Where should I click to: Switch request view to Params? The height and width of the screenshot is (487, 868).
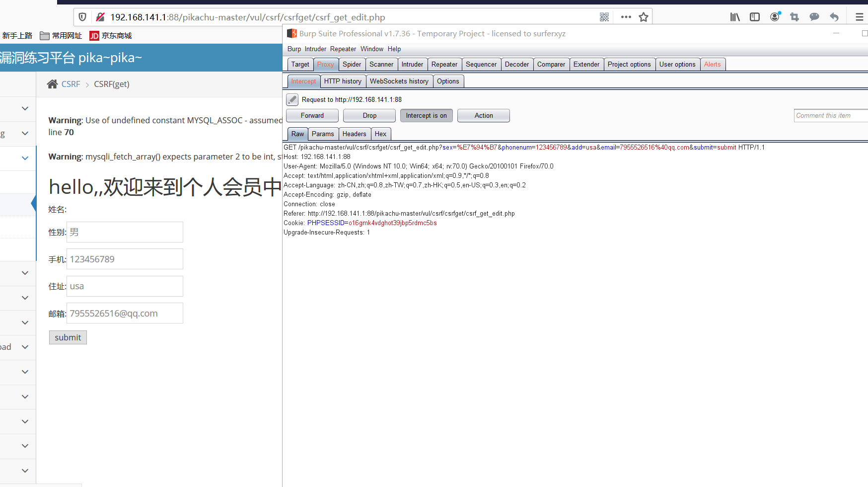point(323,134)
